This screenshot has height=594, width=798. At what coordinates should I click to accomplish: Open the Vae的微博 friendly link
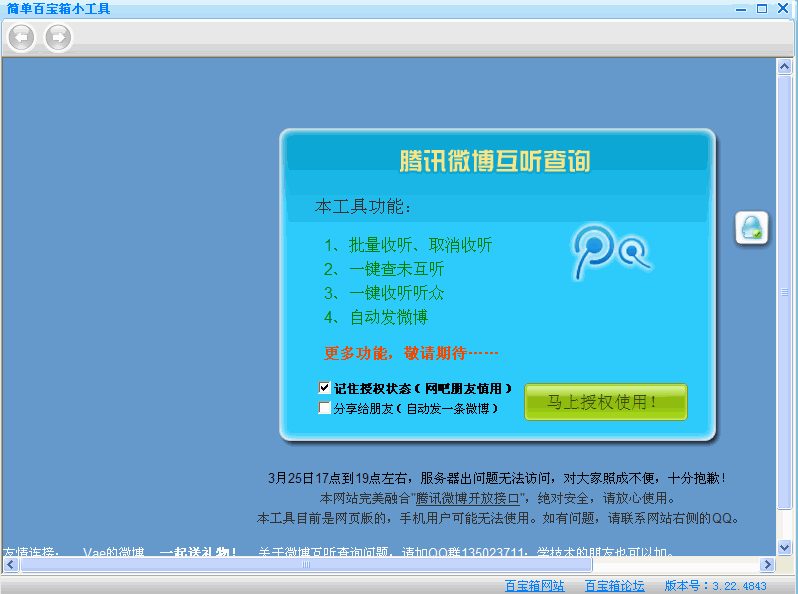[113, 551]
